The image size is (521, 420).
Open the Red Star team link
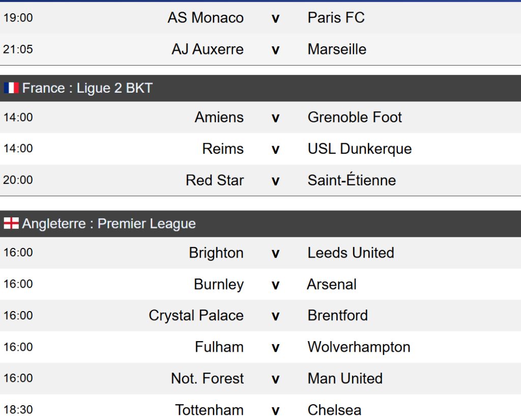point(215,180)
